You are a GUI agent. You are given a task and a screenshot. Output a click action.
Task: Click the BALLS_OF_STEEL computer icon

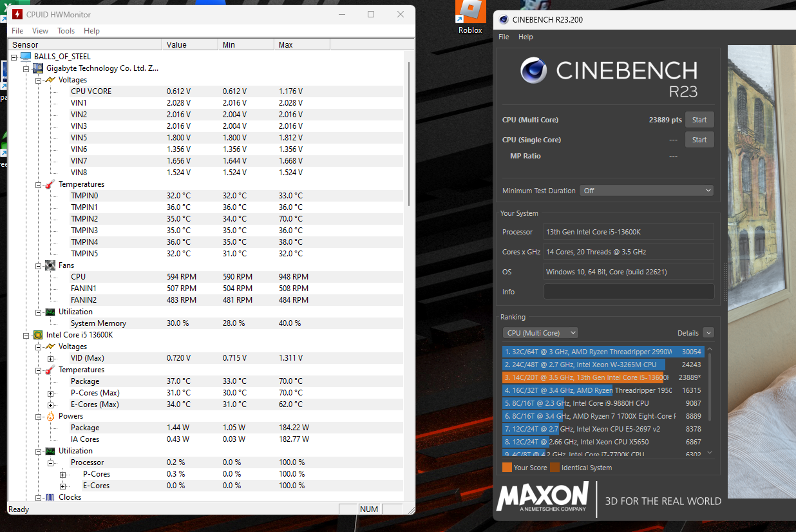pyautogui.click(x=26, y=57)
